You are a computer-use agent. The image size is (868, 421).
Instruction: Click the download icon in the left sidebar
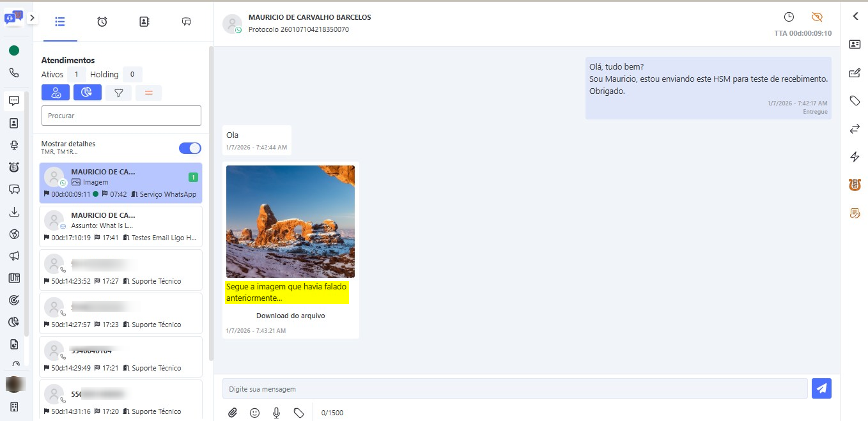coord(14,211)
